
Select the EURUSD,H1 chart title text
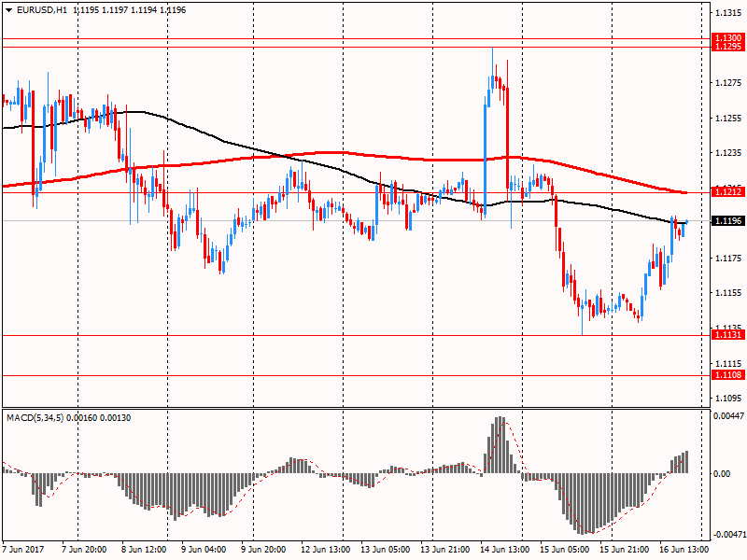click(42, 10)
